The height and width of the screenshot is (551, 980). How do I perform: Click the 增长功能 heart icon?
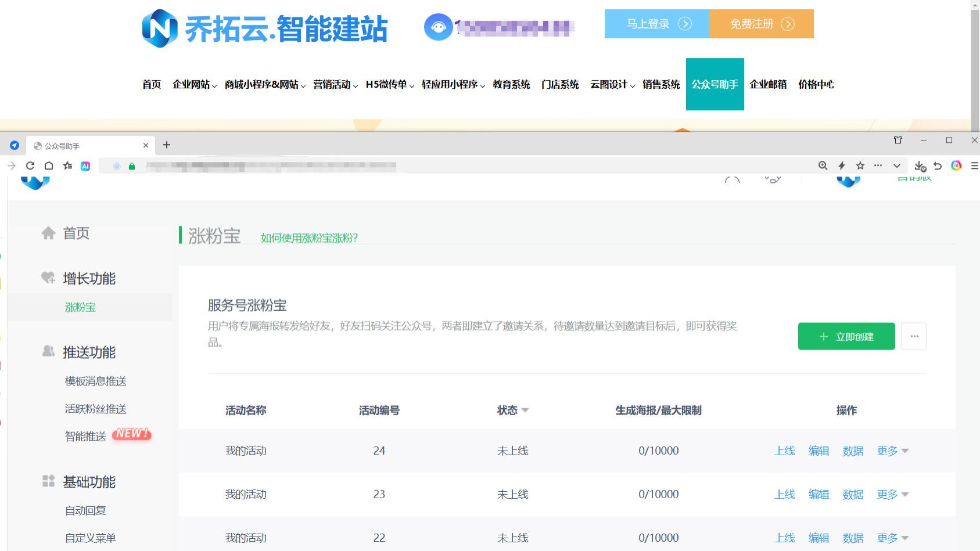[49, 277]
